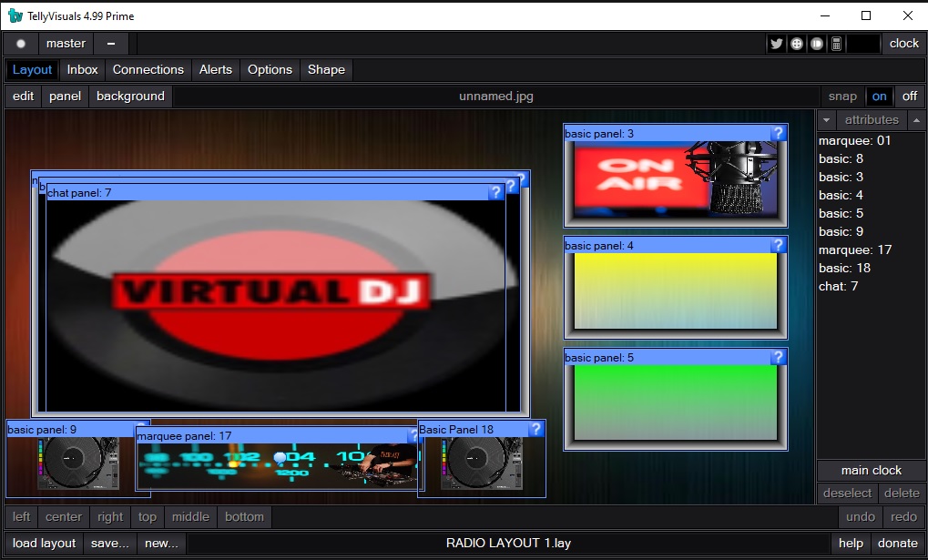Click the panel button
This screenshot has height=560, width=928.
(65, 96)
